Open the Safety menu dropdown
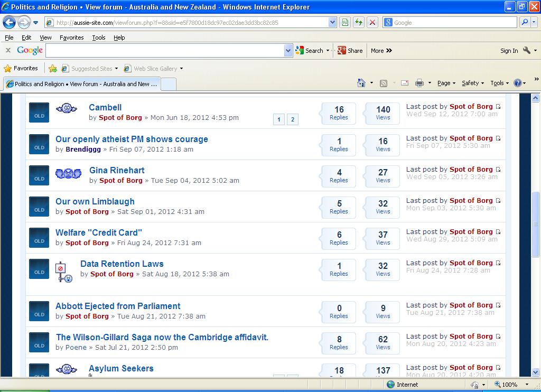 click(473, 83)
